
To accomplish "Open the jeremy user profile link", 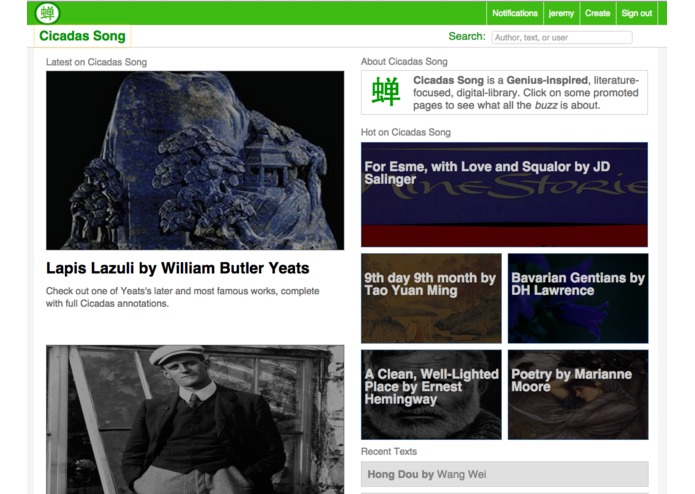I will click(561, 13).
